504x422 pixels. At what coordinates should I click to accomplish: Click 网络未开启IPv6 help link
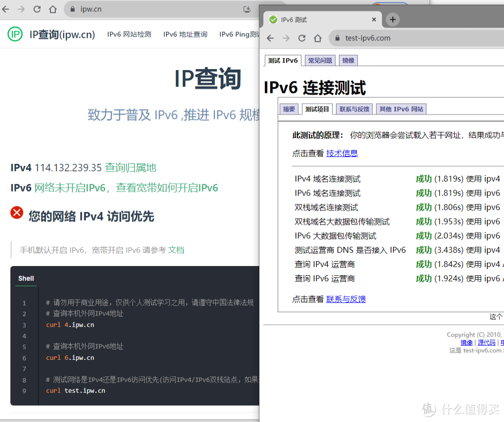[x=126, y=188]
